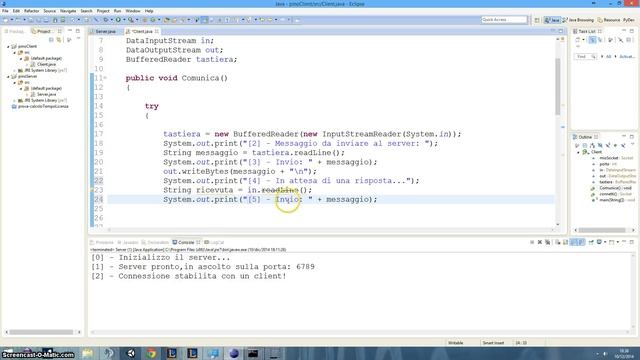Image resolution: width=640 pixels, height=360 pixels.
Task: Click the Print toolbar icon
Action: click(x=46, y=20)
